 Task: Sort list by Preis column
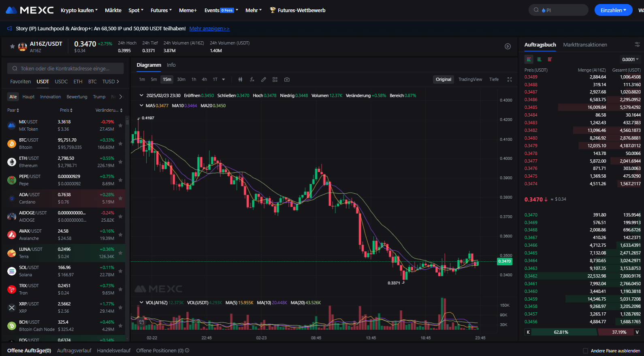point(66,110)
